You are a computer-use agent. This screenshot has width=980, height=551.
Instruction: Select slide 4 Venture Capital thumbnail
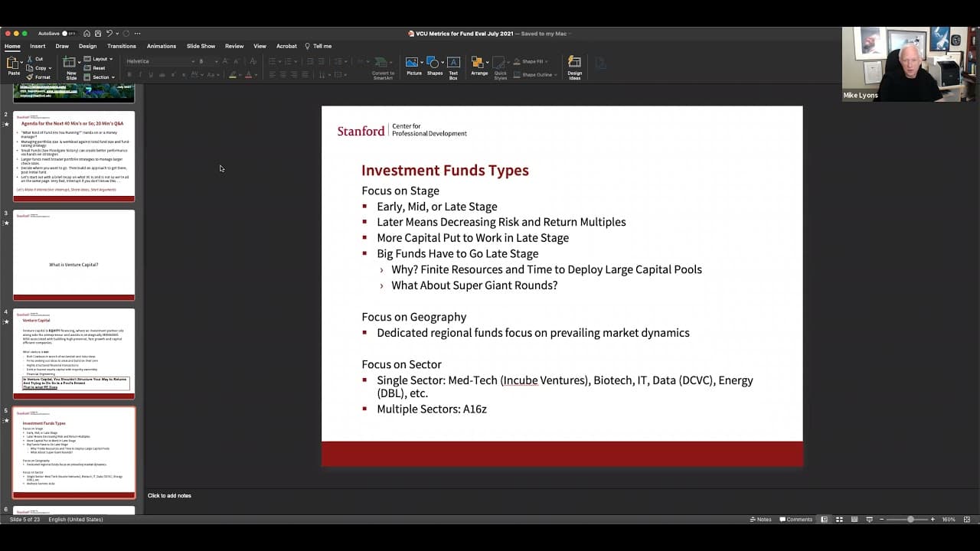point(73,354)
